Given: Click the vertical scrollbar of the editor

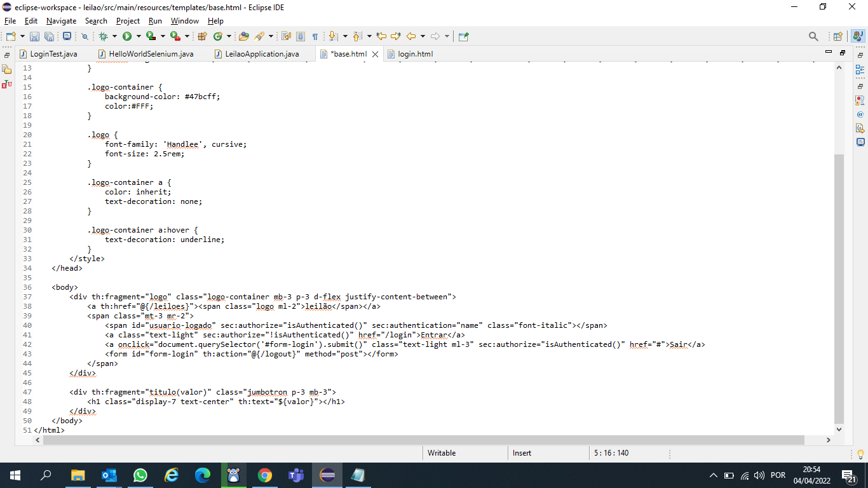Looking at the screenshot, I should (x=839, y=288).
